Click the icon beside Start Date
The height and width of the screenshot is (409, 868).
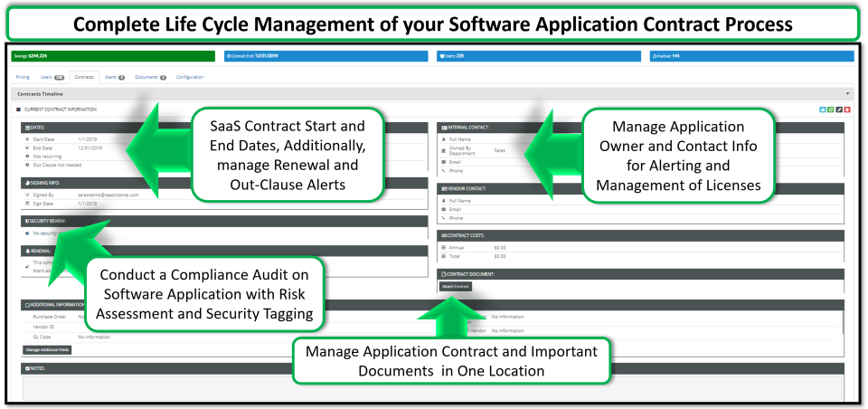tap(27, 139)
